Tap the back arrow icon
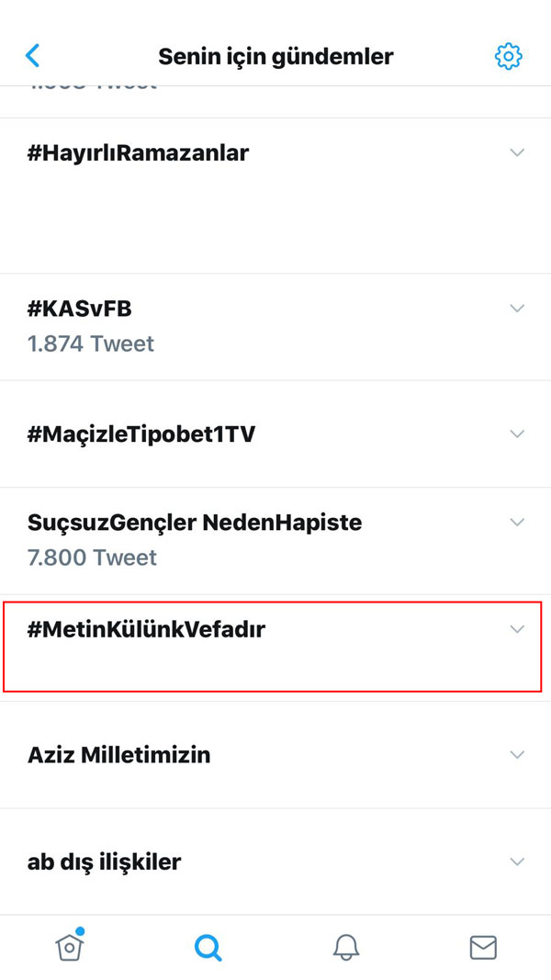The width and height of the screenshot is (551, 980). [x=33, y=56]
